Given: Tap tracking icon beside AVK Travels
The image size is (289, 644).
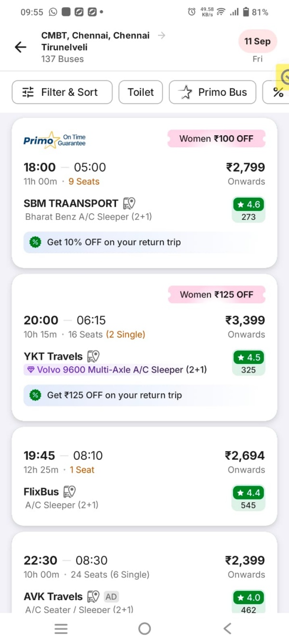Looking at the screenshot, I should (93, 596).
